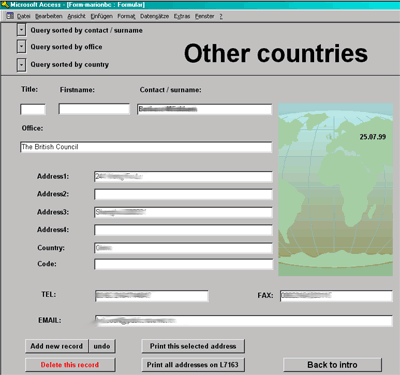The image size is (400, 375).
Task: Open the Bearbeiten menu
Action: (49, 16)
